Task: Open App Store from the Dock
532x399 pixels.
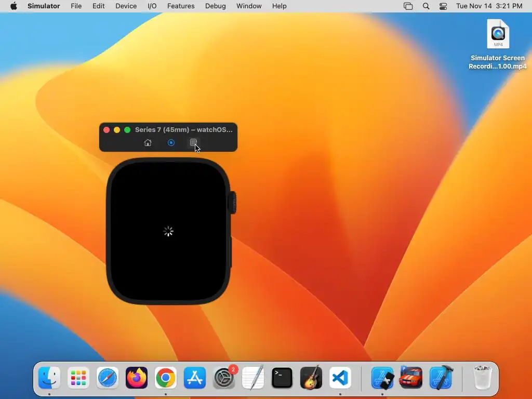Action: tap(195, 378)
